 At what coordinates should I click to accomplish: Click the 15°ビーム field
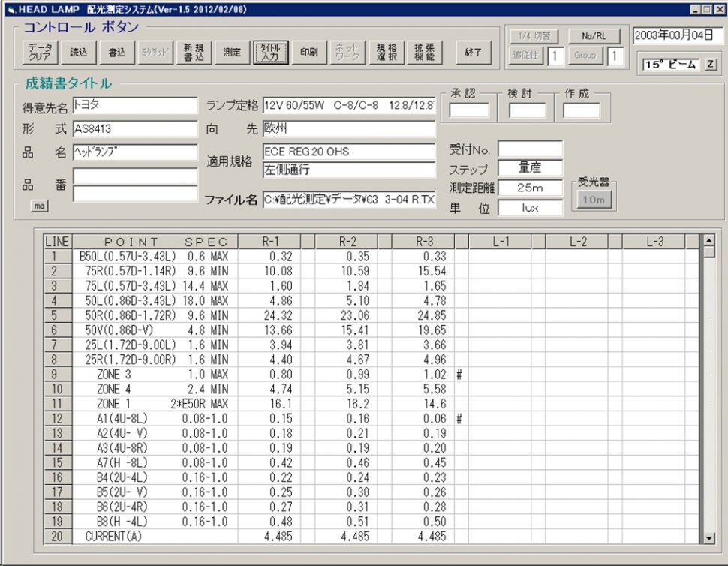670,65
